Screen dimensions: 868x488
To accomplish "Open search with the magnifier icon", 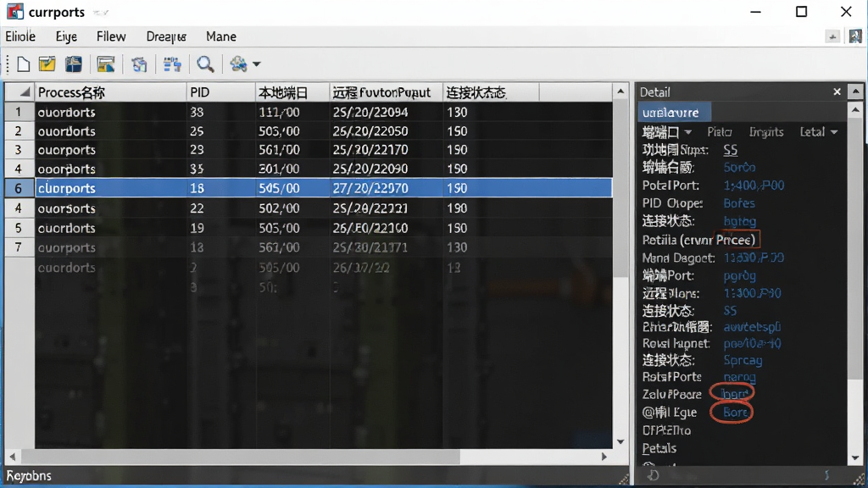I will [x=205, y=64].
